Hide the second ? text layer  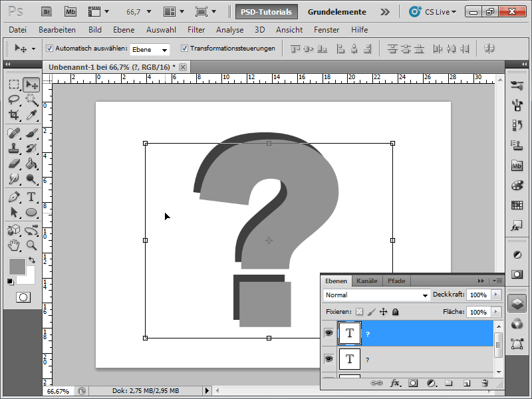pyautogui.click(x=329, y=359)
